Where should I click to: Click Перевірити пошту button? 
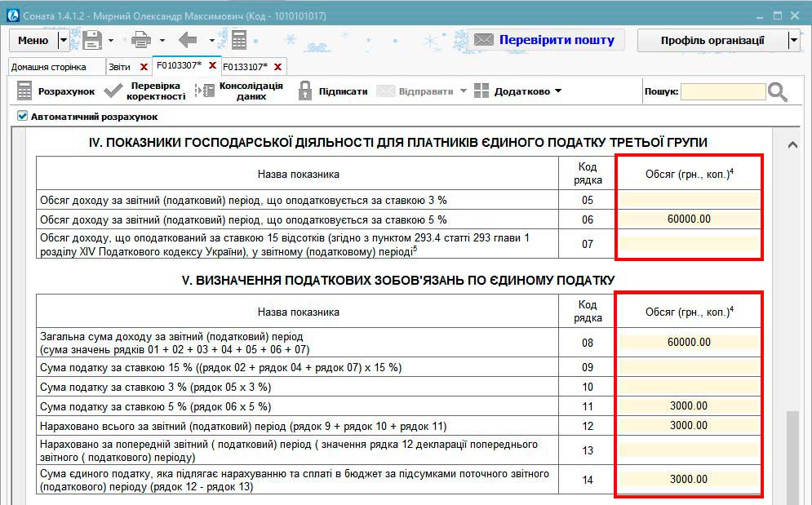tap(545, 40)
